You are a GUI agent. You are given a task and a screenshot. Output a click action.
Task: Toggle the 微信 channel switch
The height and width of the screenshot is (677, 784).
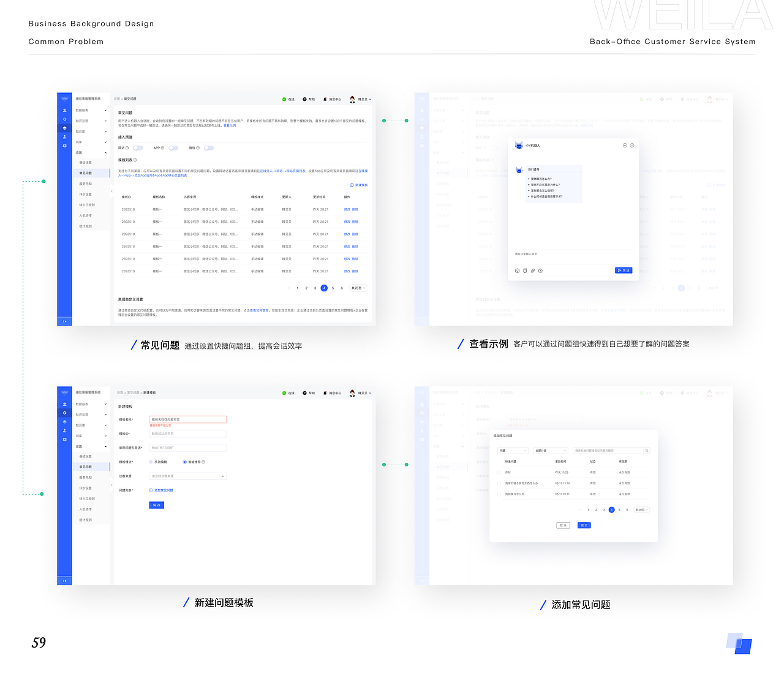[x=209, y=148]
